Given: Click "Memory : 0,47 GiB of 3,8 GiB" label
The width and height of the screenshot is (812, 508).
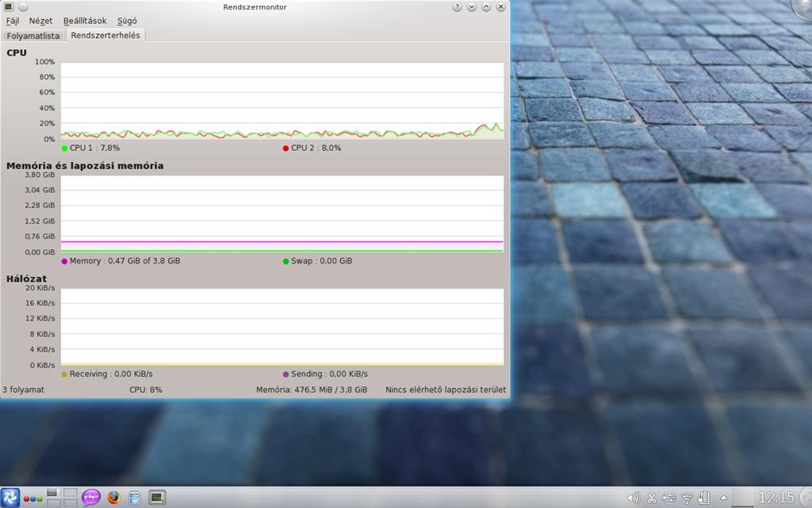Looking at the screenshot, I should pos(124,260).
